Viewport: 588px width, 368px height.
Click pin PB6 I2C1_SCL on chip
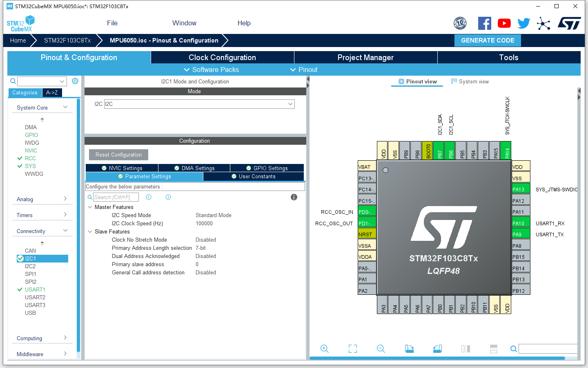[x=449, y=150]
